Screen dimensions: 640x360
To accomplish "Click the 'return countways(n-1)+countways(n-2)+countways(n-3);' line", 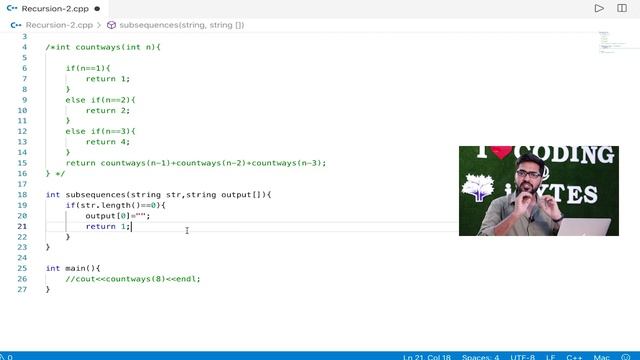I will tap(196, 163).
